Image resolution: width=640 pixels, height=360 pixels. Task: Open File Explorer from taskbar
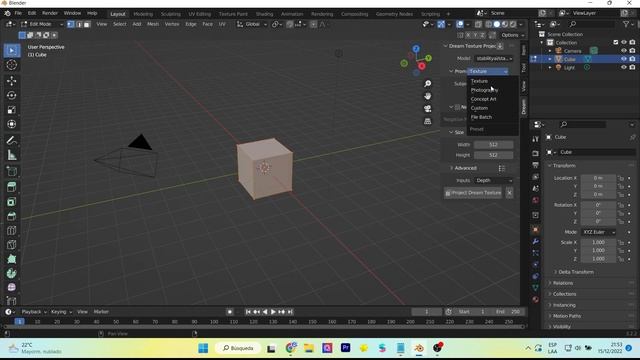(309, 348)
